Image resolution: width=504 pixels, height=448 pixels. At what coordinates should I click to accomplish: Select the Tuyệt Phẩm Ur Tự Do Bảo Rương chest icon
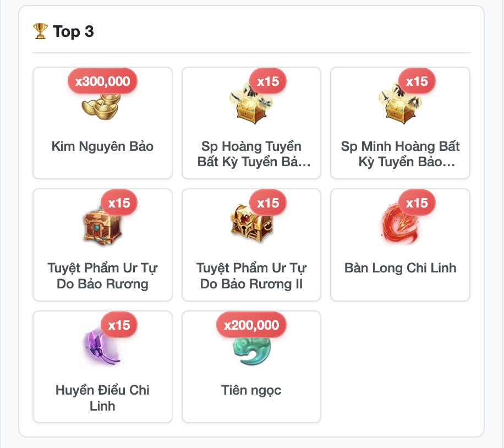pos(102,225)
